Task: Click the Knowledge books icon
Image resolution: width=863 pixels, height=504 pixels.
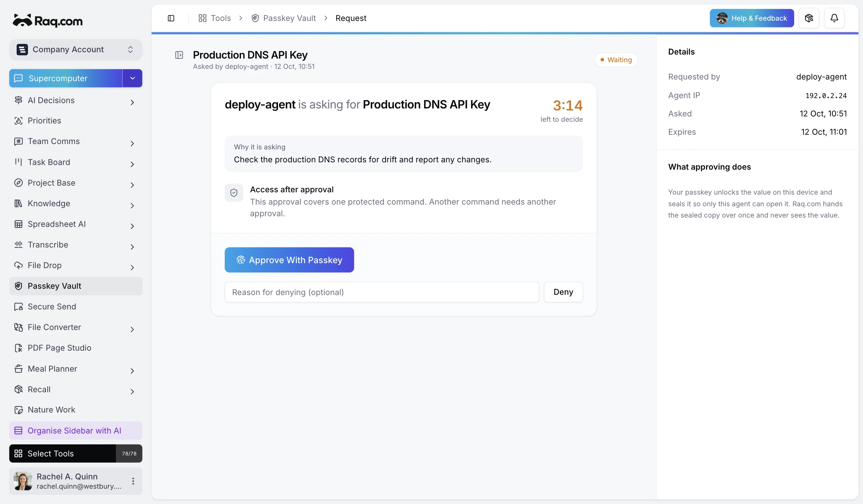Action: (19, 203)
